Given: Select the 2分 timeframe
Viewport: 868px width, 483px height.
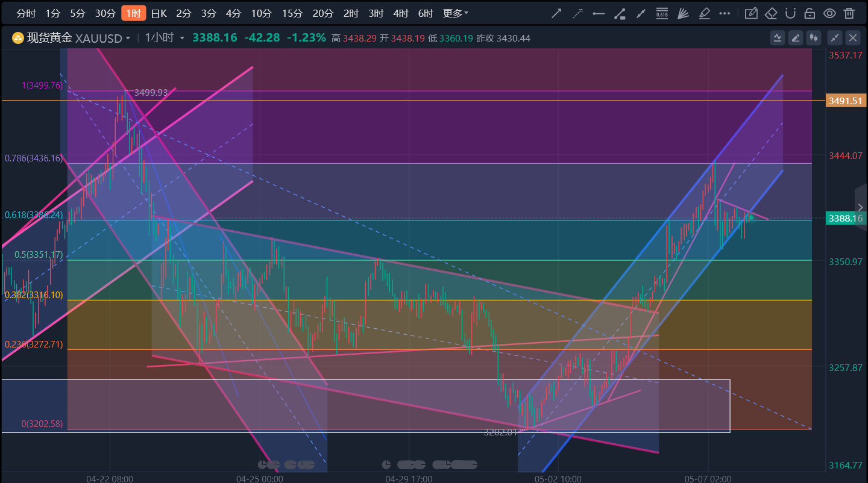Looking at the screenshot, I should pos(184,13).
